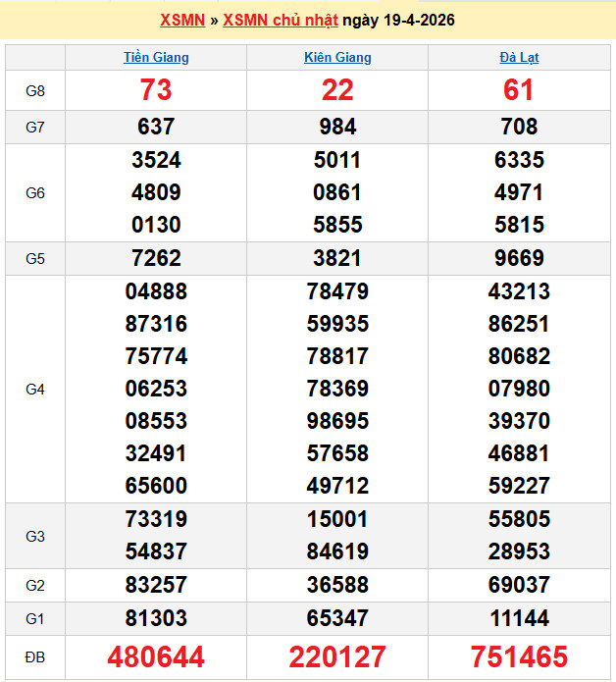Select the G8 result 61
The image size is (616, 682).
click(x=518, y=90)
